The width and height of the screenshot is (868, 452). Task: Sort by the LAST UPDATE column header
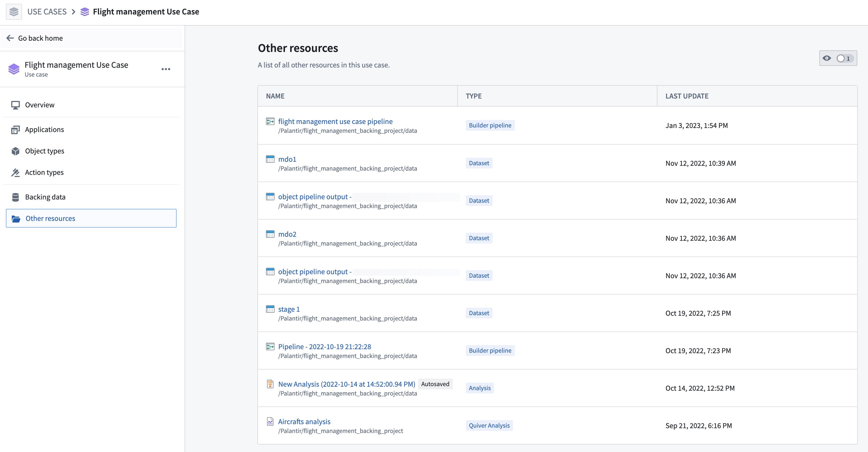click(x=687, y=96)
